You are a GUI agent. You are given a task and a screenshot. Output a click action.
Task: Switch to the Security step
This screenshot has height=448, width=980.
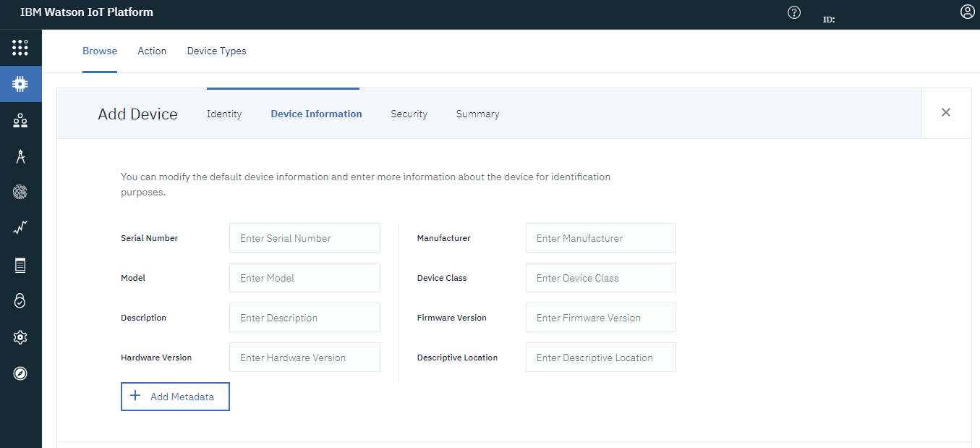(x=409, y=114)
